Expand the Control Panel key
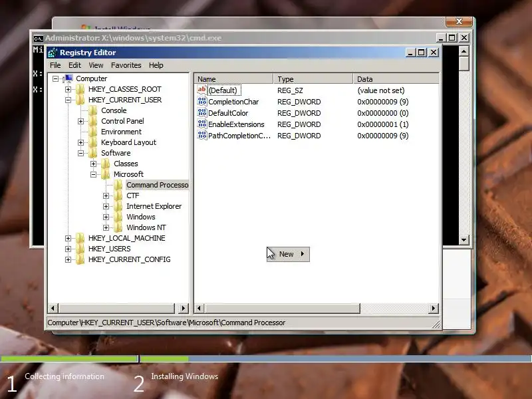This screenshot has width=532, height=399. click(80, 121)
